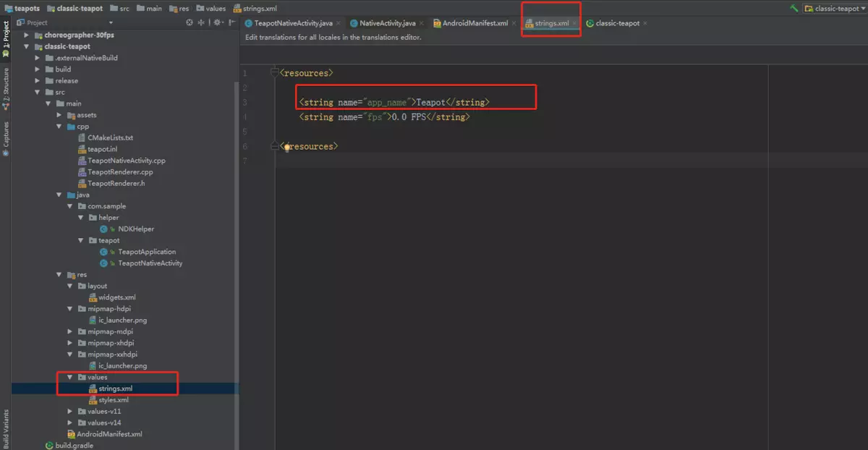Fold the opening resources tag in gutter
868x450 pixels.
tap(275, 73)
